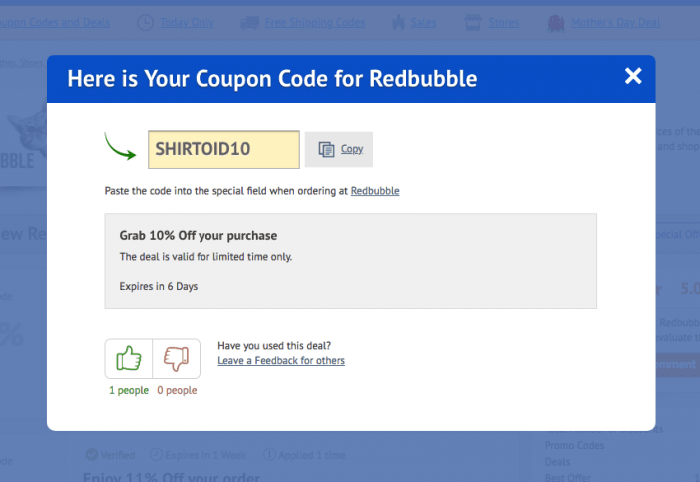
Task: Open the Today Only menu item
Action: (x=187, y=22)
